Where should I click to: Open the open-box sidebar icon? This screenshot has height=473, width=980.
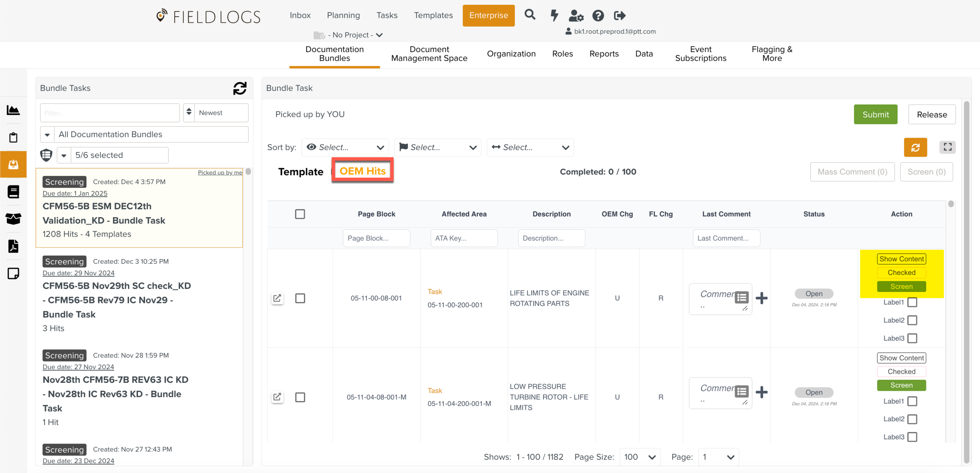(13, 219)
